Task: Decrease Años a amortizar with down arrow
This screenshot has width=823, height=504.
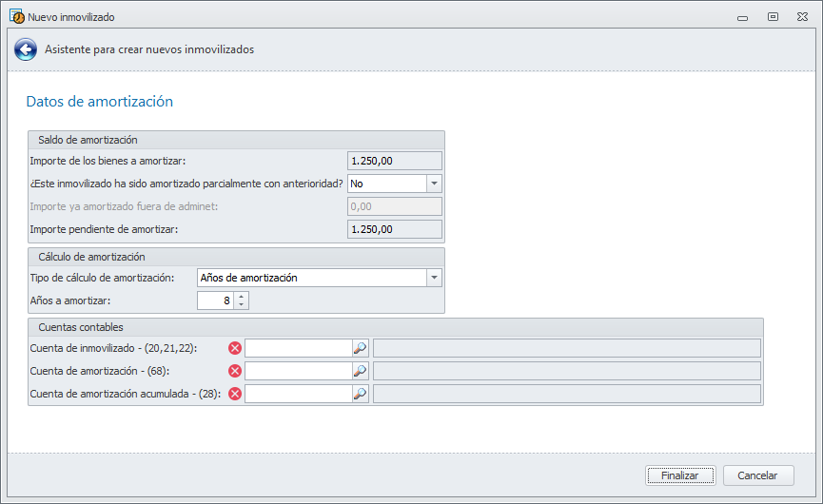Action: click(x=242, y=305)
